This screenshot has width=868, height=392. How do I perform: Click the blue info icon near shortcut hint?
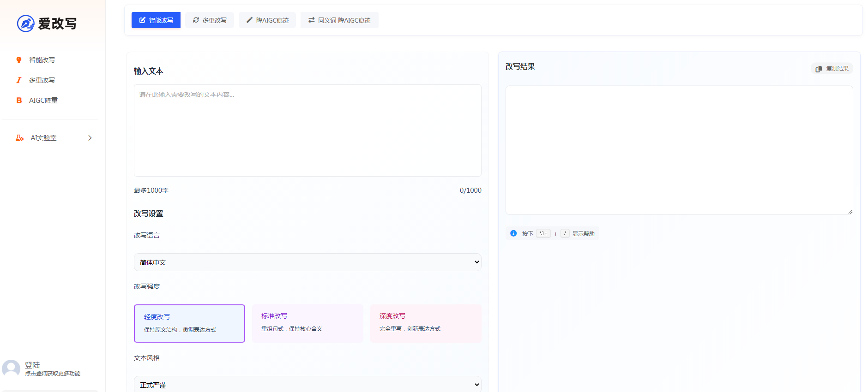click(513, 233)
